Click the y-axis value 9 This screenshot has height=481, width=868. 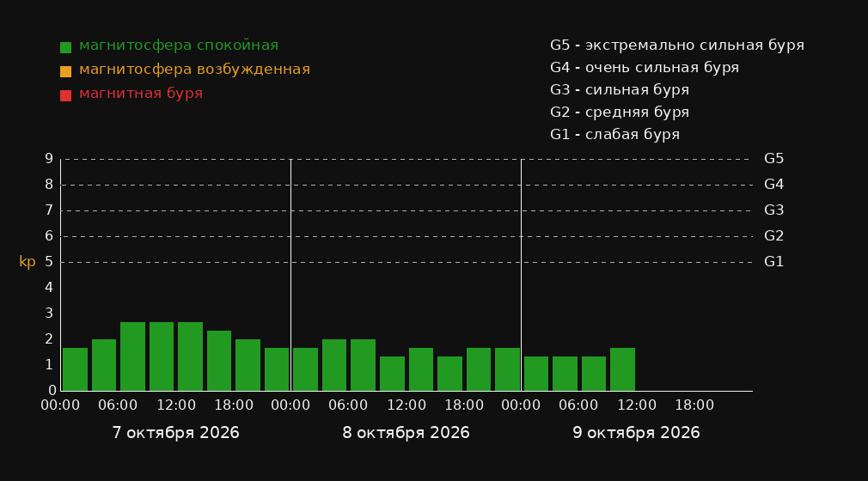49,159
